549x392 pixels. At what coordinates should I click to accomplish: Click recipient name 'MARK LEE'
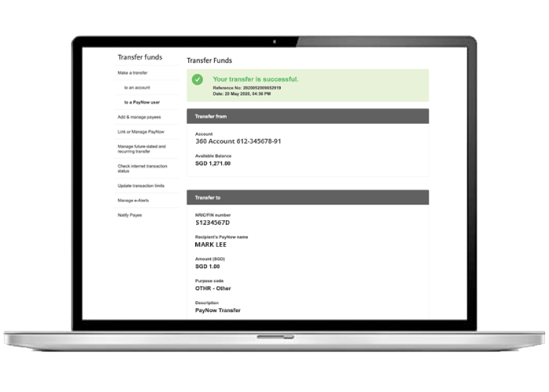point(211,245)
